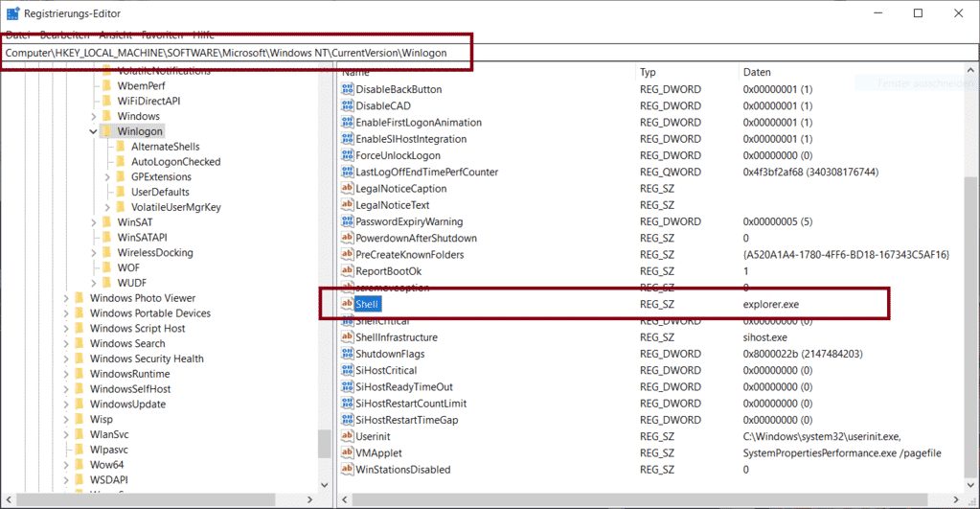Select the UserDefaults subkey
This screenshot has width=980, height=509.
[x=160, y=192]
